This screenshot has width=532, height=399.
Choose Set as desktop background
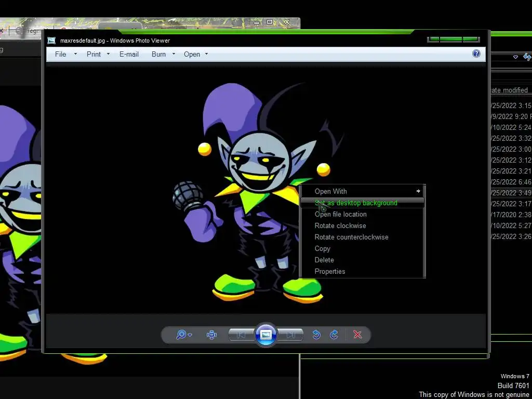(x=362, y=203)
